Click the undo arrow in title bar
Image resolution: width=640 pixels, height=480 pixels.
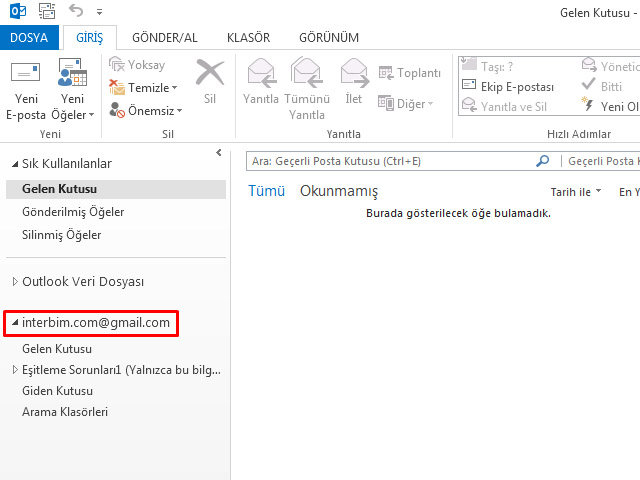[x=77, y=12]
